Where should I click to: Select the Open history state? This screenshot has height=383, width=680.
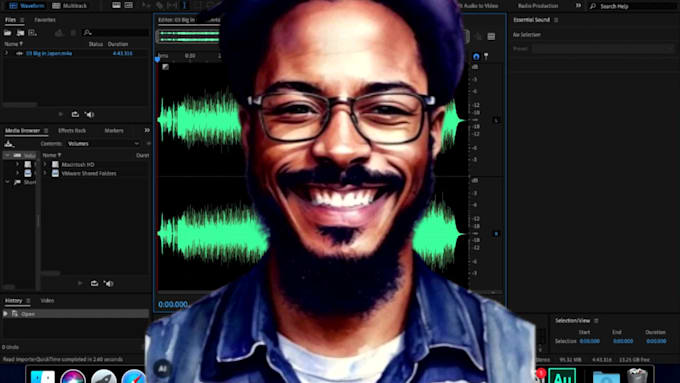[x=75, y=314]
